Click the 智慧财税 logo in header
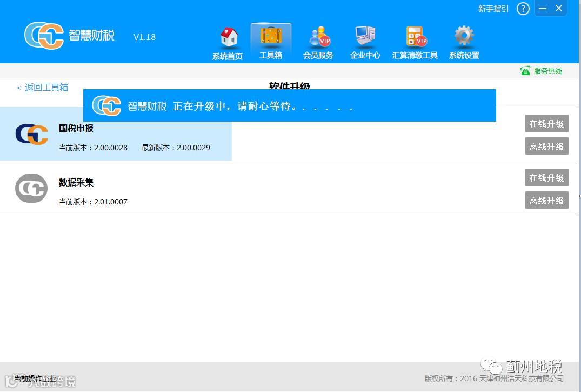 70,36
